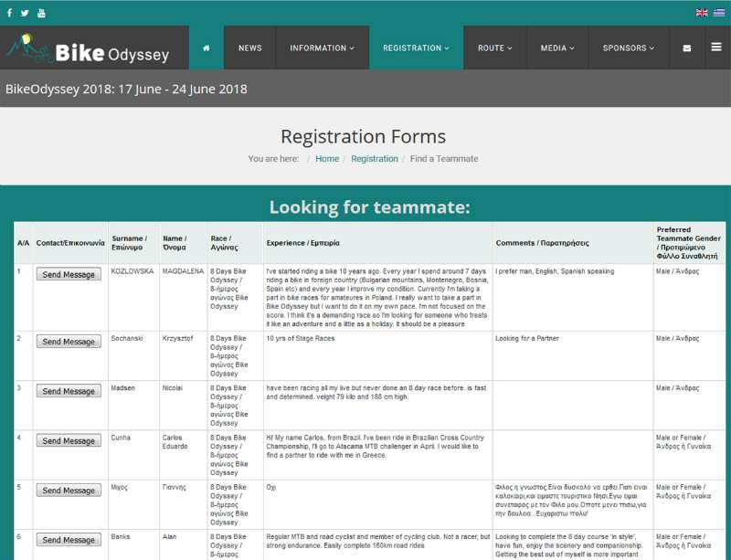731x560 pixels.
Task: Open the YouTube social icon
Action: click(x=41, y=13)
